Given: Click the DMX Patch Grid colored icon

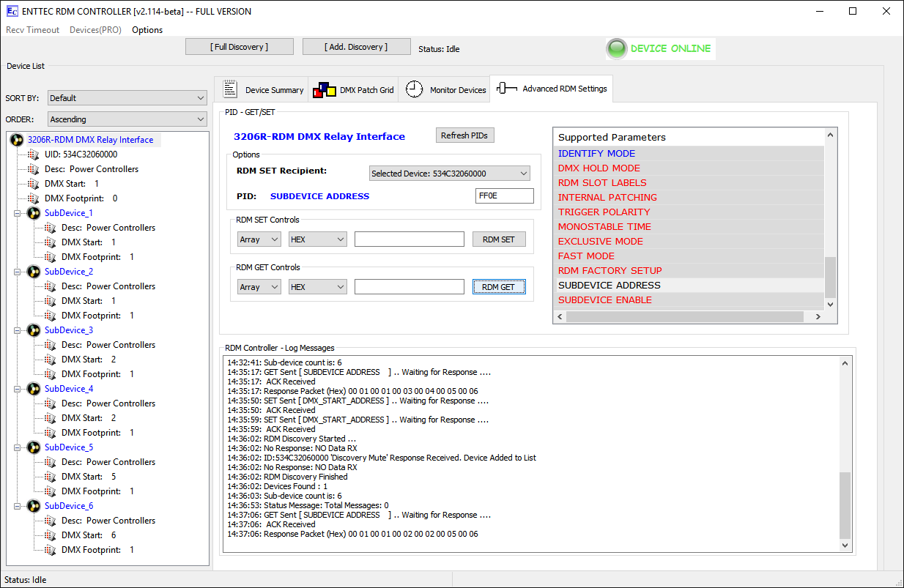Looking at the screenshot, I should tap(324, 90).
